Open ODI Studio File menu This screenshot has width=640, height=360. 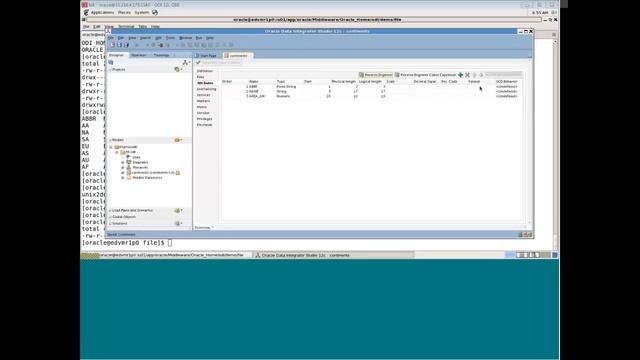(111, 38)
